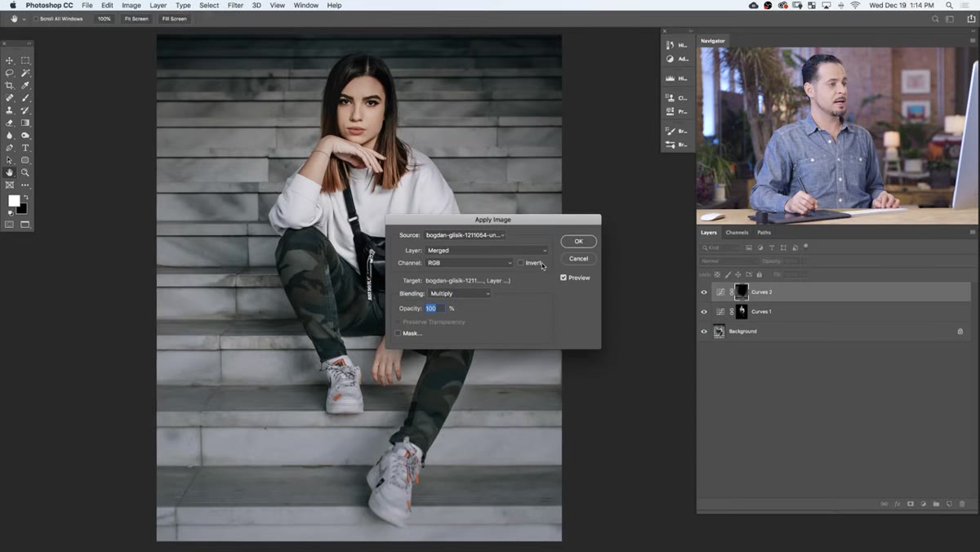Viewport: 980px width, 552px height.
Task: Select the Eyedropper tool
Action: (x=25, y=85)
